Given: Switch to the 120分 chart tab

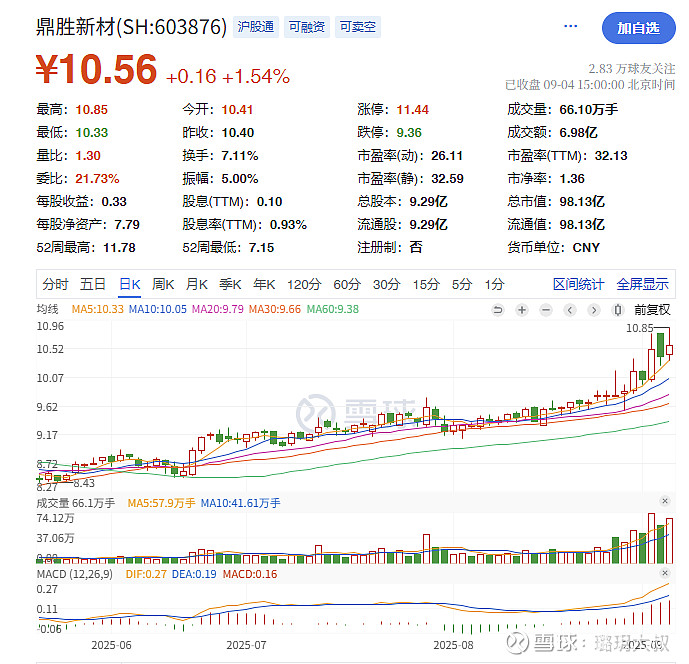Looking at the screenshot, I should 304,284.
